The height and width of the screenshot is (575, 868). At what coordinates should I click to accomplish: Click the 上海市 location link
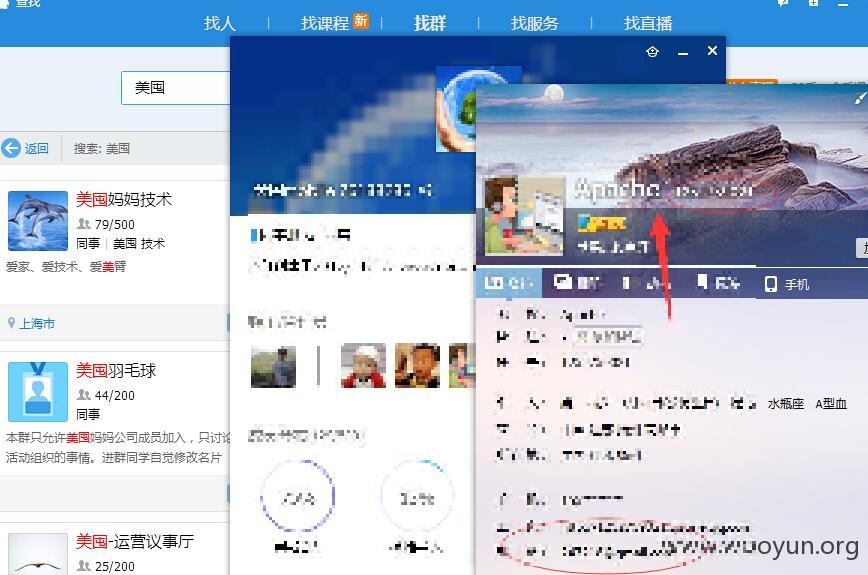pyautogui.click(x=37, y=323)
